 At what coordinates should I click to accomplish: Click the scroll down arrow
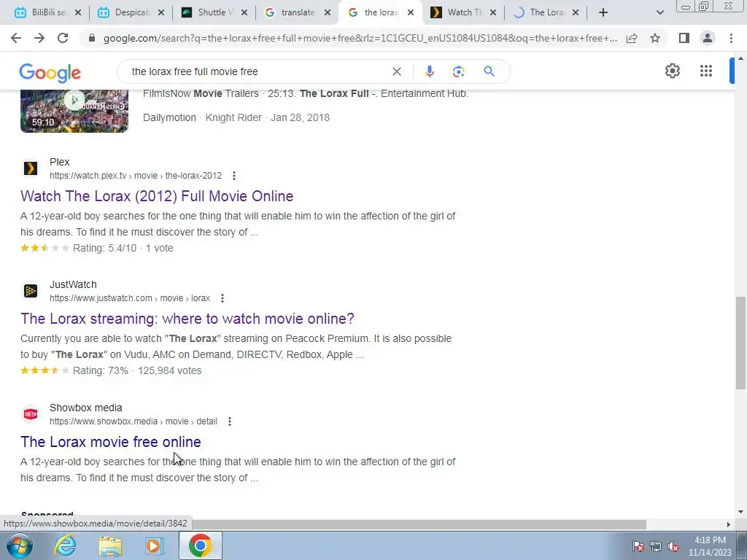point(740,512)
